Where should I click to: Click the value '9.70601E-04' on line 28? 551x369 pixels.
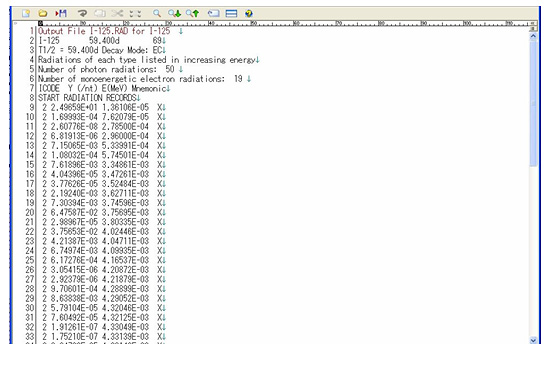pos(74,289)
